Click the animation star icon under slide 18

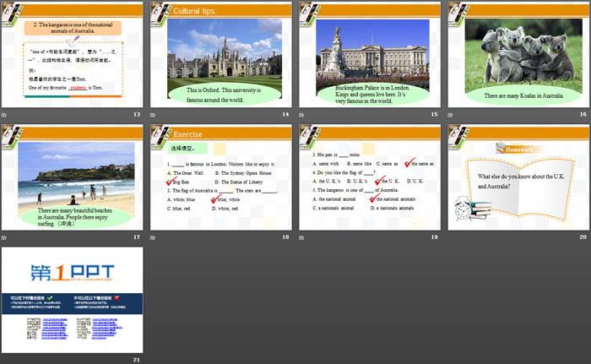pos(153,237)
